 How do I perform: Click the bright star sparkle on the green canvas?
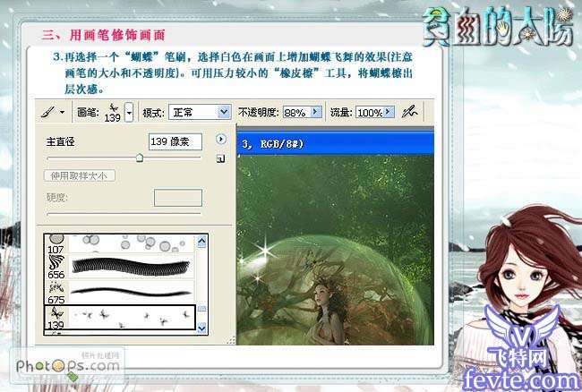pos(266,251)
